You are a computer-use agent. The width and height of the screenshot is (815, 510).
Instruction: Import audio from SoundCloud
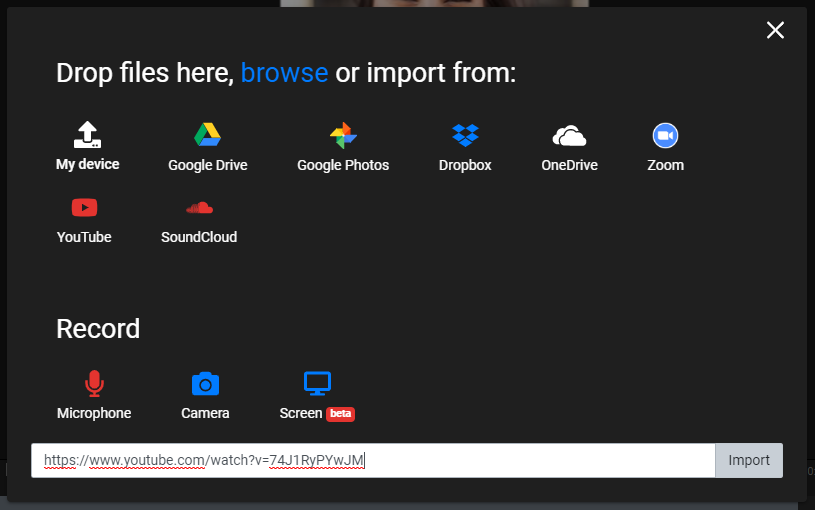199,220
